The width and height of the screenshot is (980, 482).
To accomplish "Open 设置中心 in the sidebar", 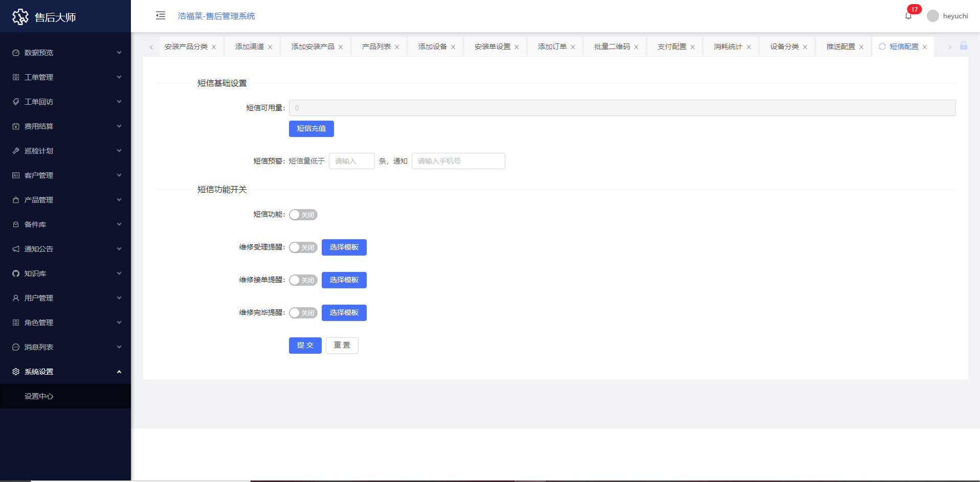I will pyautogui.click(x=39, y=396).
